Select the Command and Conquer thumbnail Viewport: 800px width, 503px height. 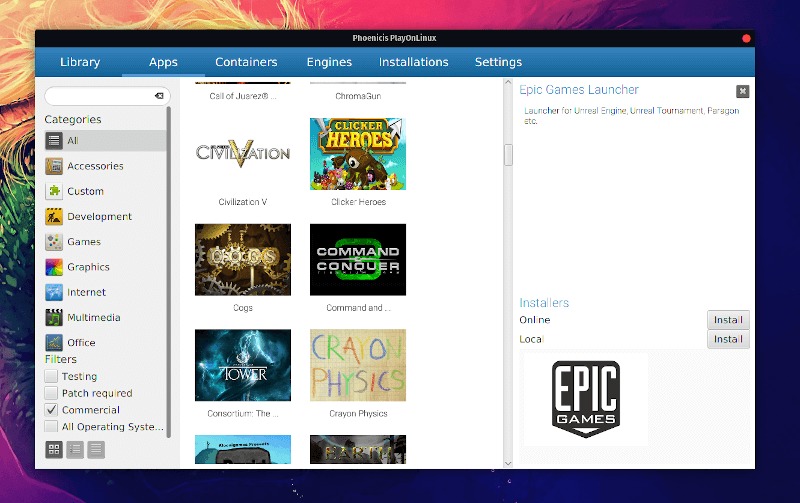pos(358,260)
